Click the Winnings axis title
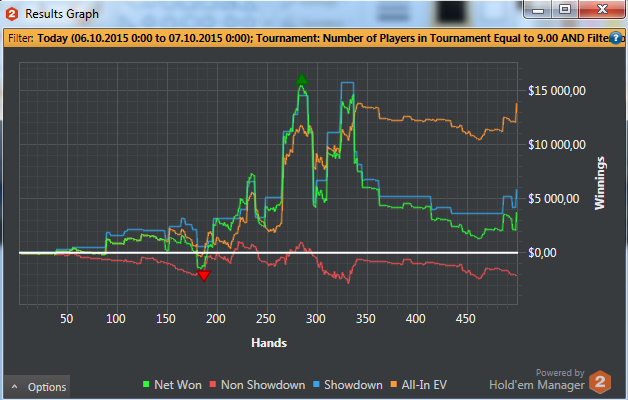 point(600,183)
